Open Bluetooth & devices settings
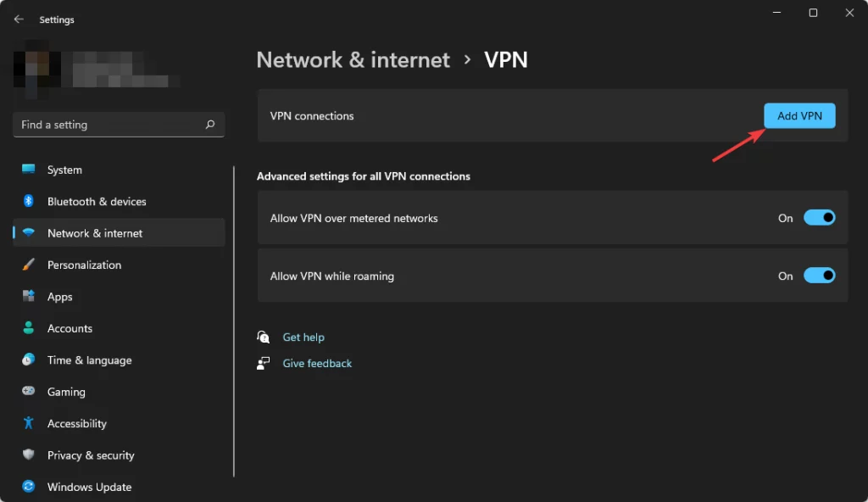The width and height of the screenshot is (868, 502). [26, 201]
